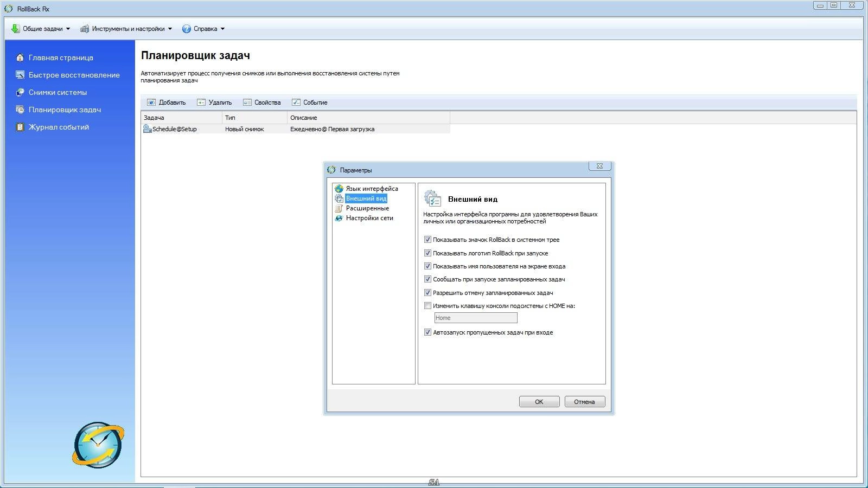
Task: Sort by Тип column header
Action: [255, 118]
